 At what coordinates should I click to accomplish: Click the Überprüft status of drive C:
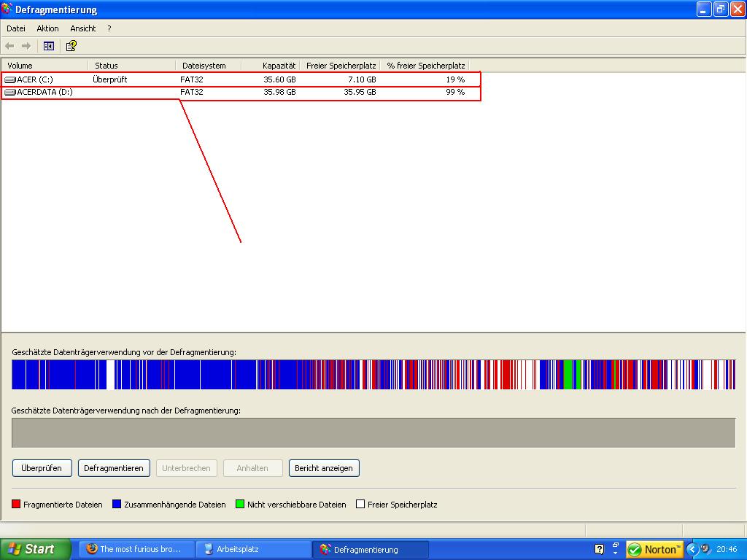click(x=109, y=79)
